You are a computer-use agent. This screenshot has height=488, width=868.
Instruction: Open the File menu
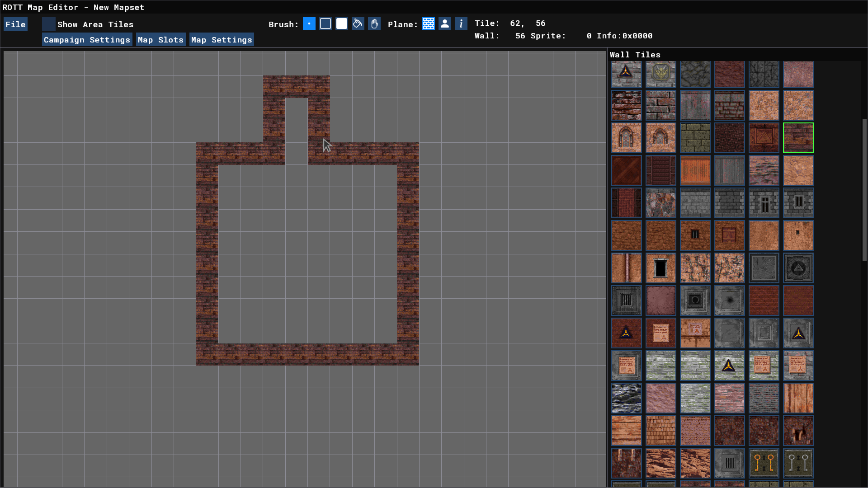[15, 24]
